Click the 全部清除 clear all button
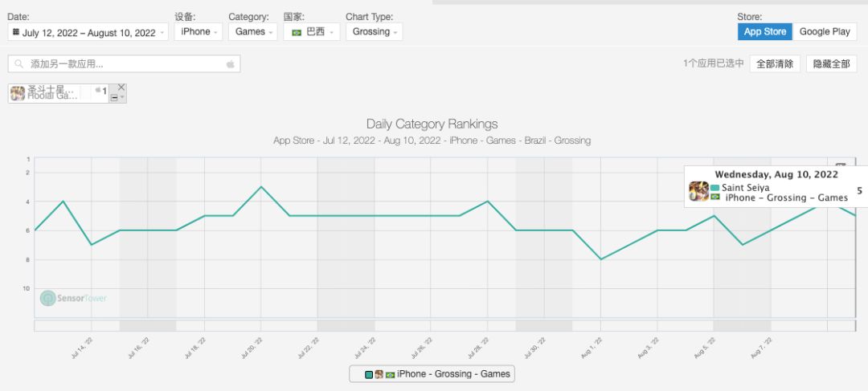Screen dimensions: 868x391 click(775, 64)
